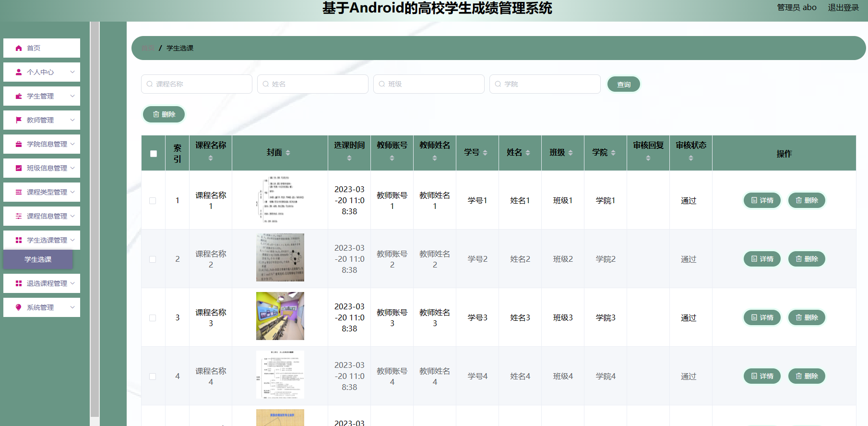The height and width of the screenshot is (426, 868).
Task: Expand 个人中心 menu chevron
Action: click(72, 72)
